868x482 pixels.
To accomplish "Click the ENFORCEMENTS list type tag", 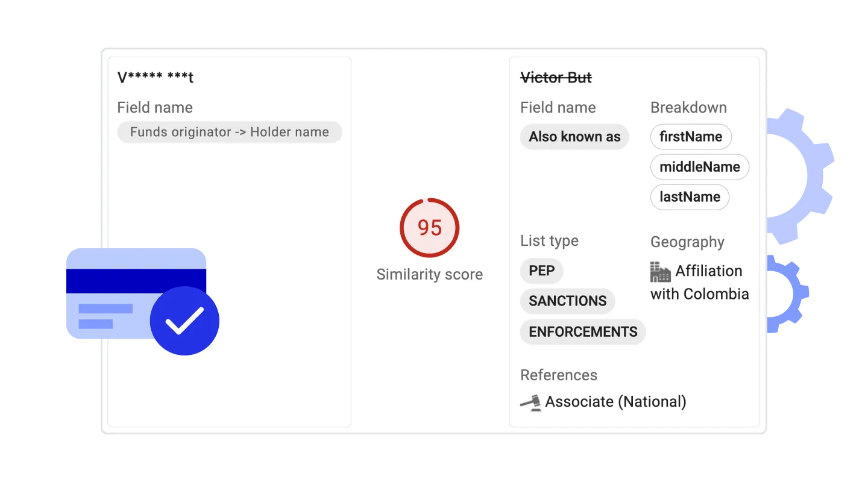I will coord(583,332).
